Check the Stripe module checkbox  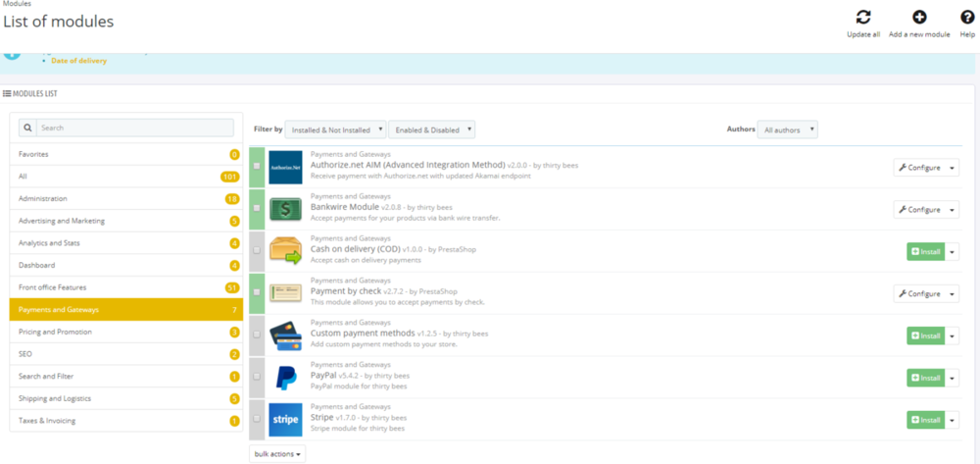(x=256, y=418)
